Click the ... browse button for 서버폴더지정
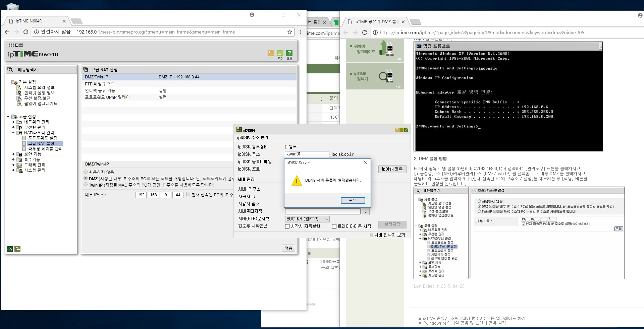Screen dimensions: 644x329 pos(366,212)
